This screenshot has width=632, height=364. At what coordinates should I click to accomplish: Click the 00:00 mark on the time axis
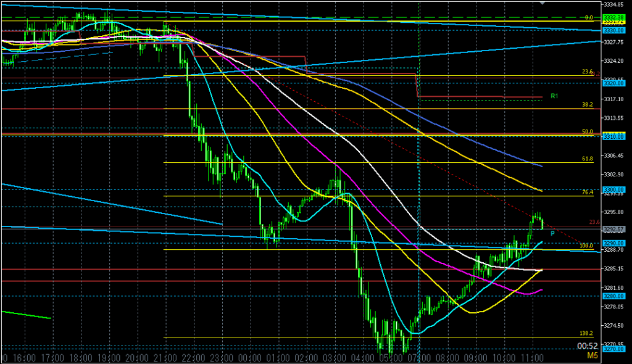point(250,358)
